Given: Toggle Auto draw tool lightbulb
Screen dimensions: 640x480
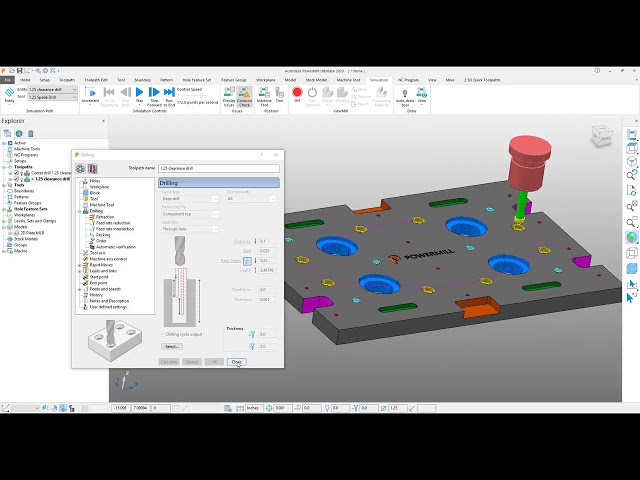Looking at the screenshot, I should pos(405,98).
